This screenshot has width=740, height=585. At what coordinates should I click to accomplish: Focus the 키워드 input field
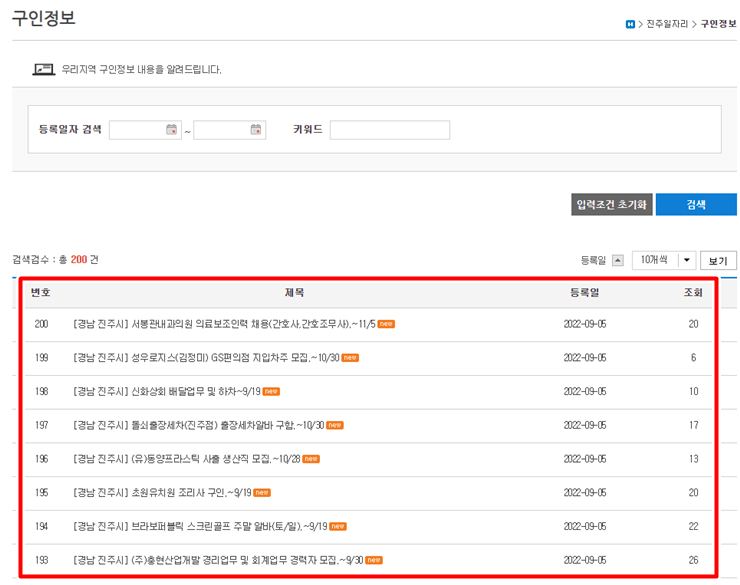390,130
